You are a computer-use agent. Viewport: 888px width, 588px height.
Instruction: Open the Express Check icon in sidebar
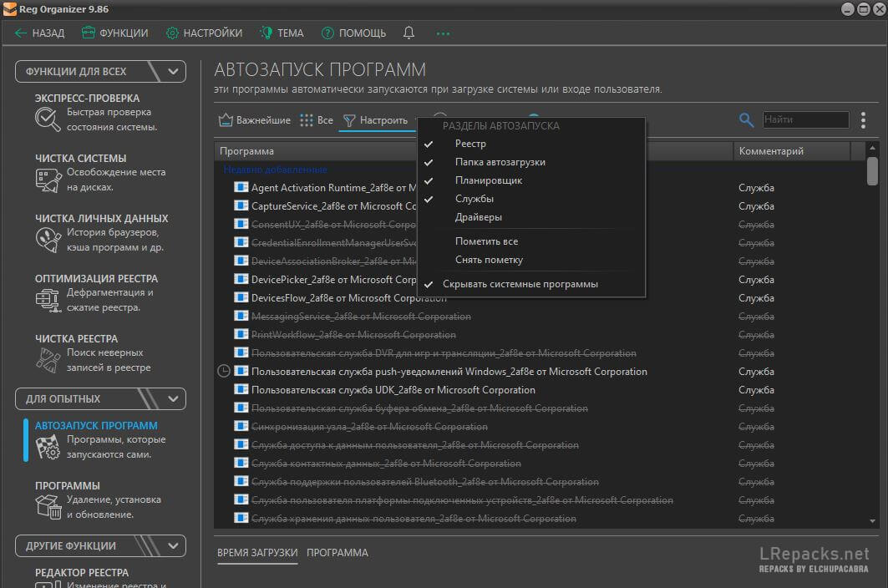(x=48, y=119)
